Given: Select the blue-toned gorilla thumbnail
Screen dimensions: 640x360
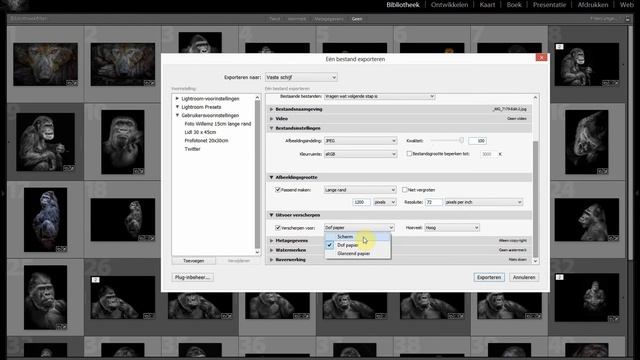Looking at the screenshot, I should [x=45, y=220].
